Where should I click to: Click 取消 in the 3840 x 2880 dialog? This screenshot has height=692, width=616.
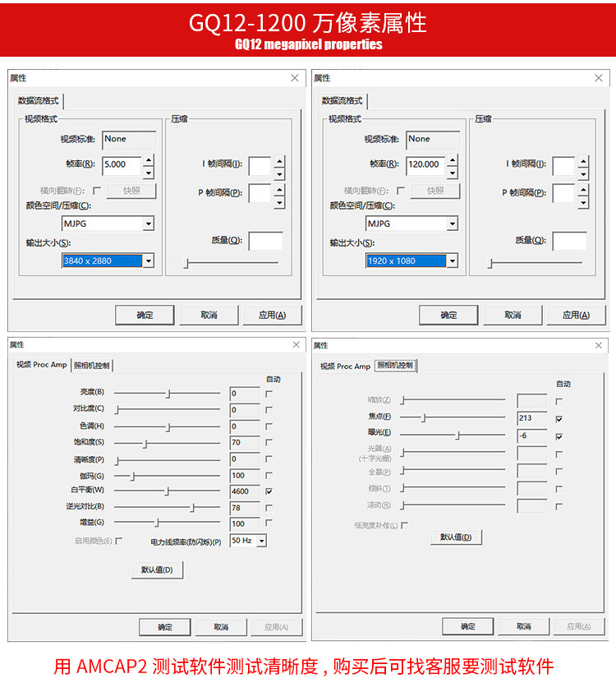209,315
